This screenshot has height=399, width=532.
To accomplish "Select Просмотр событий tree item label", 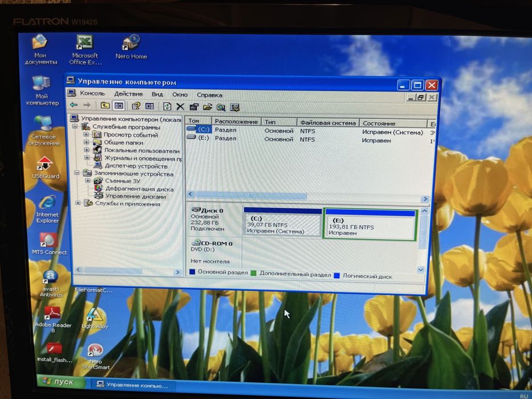I will point(131,135).
